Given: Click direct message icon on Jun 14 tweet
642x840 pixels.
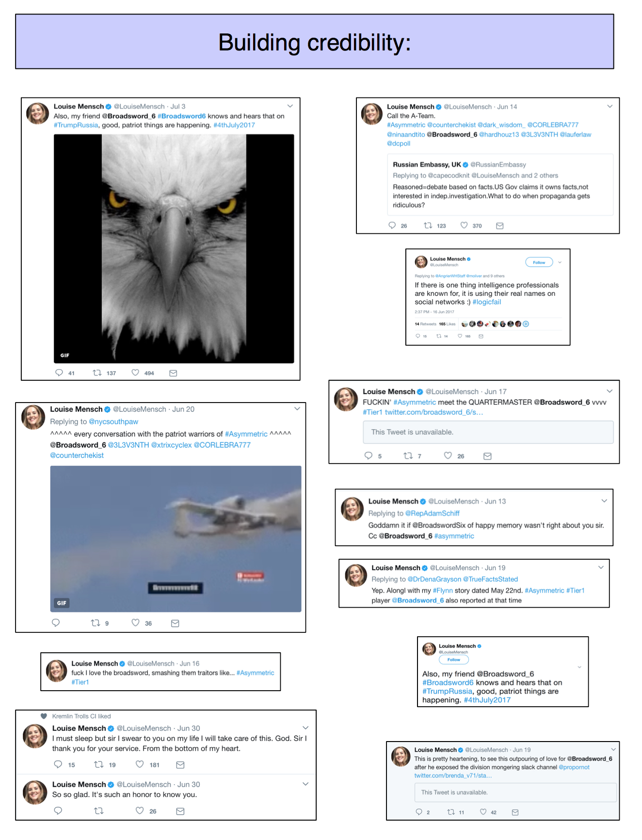Looking at the screenshot, I should point(500,226).
